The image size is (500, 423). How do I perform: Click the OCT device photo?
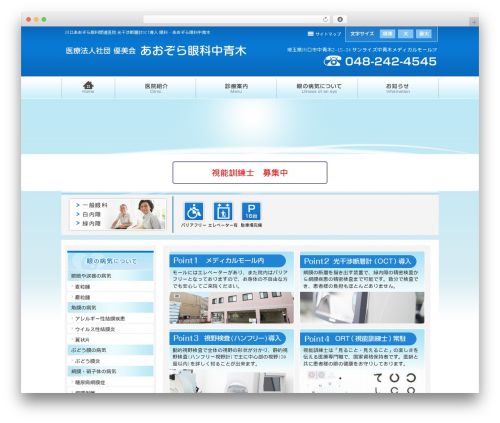tap(362, 308)
